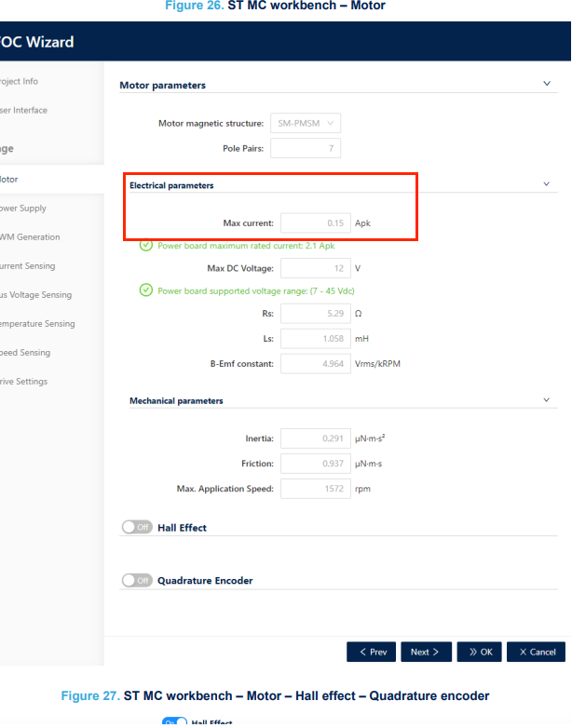Click the Next button
This screenshot has height=728, width=572.
426,652
